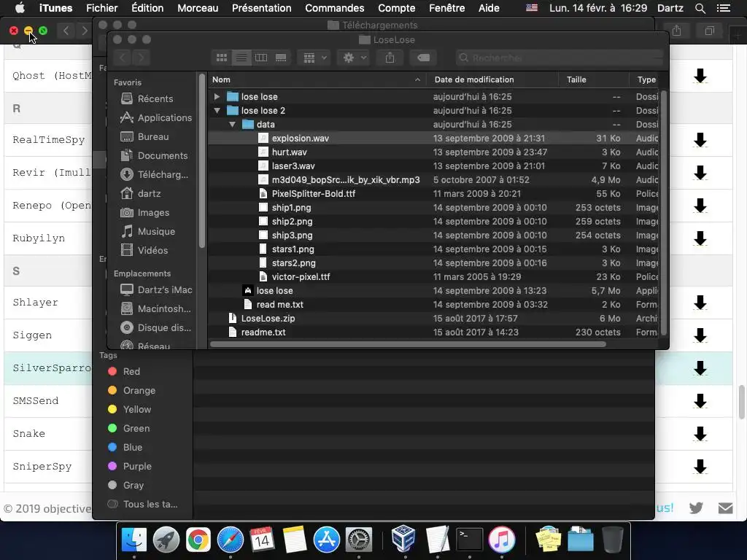Open the Fichier menu
747x560 pixels.
coord(102,8)
